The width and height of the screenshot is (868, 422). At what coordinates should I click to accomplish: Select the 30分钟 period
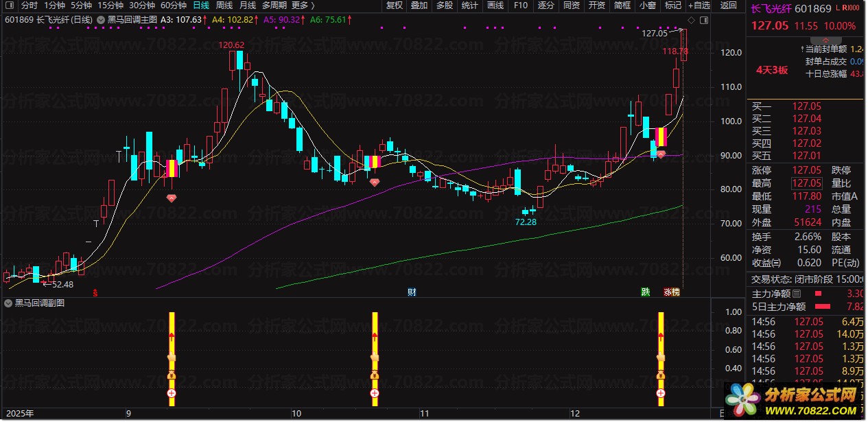pyautogui.click(x=141, y=5)
